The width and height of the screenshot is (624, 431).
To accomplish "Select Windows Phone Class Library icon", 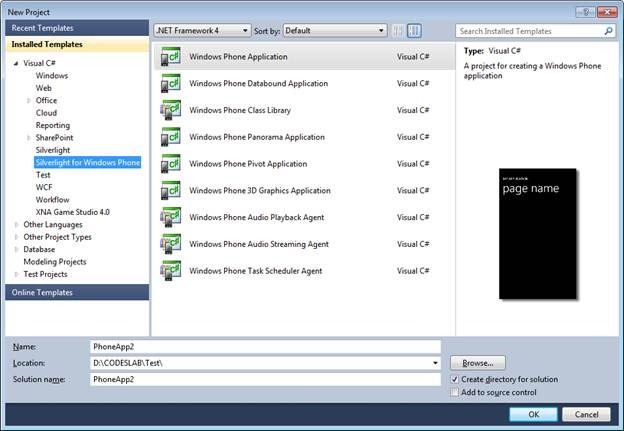I will 170,110.
